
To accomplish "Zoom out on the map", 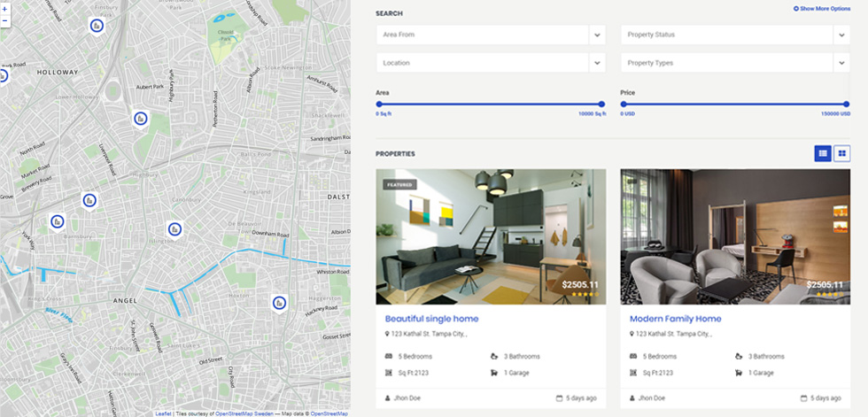I will (4, 21).
